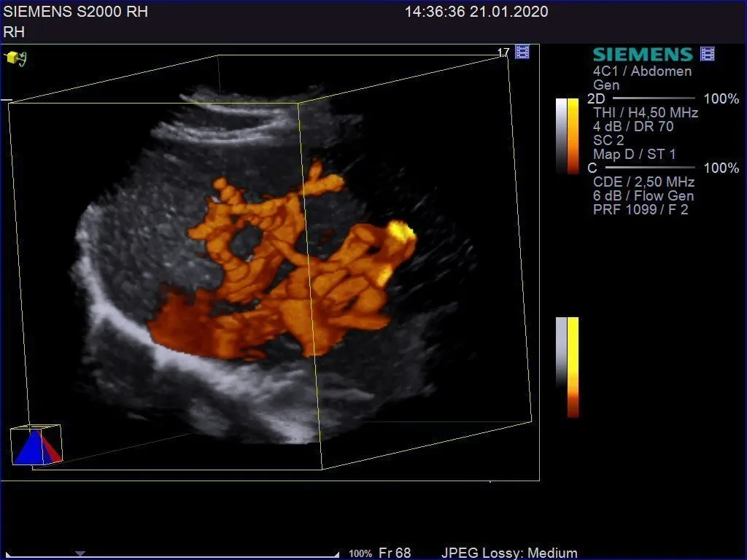Click the blue orientation pyramid cube
This screenshot has width=747, height=560.
tap(36, 445)
